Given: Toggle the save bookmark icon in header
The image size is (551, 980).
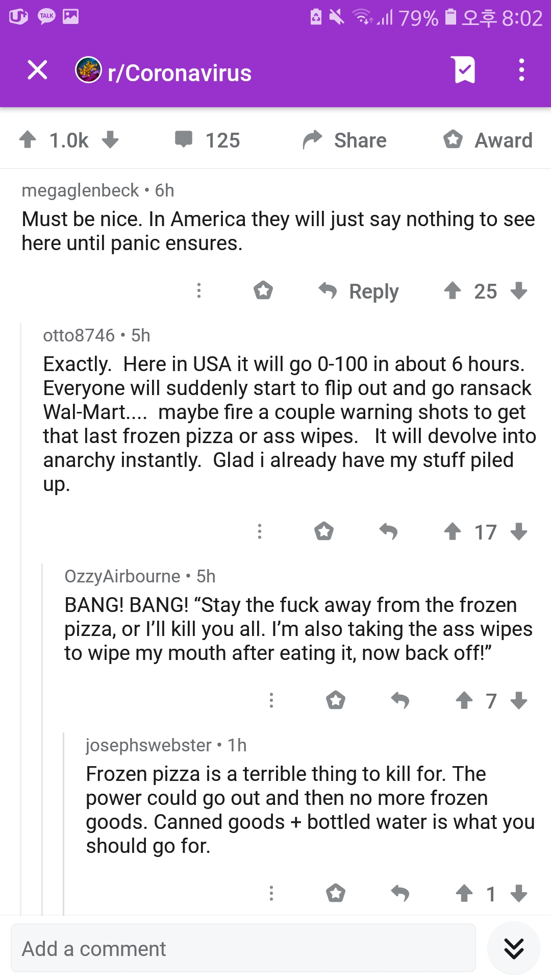Looking at the screenshot, I should 464,70.
